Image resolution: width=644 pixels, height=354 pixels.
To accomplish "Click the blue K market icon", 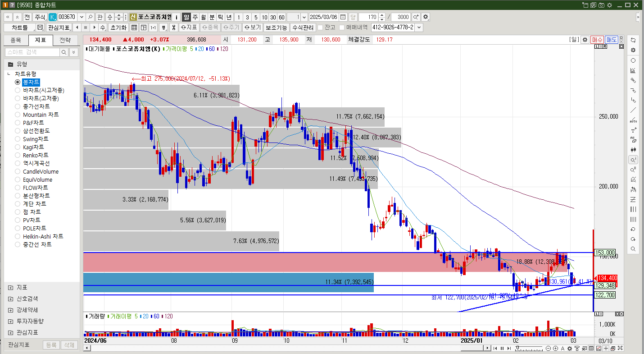I will (x=53, y=17).
